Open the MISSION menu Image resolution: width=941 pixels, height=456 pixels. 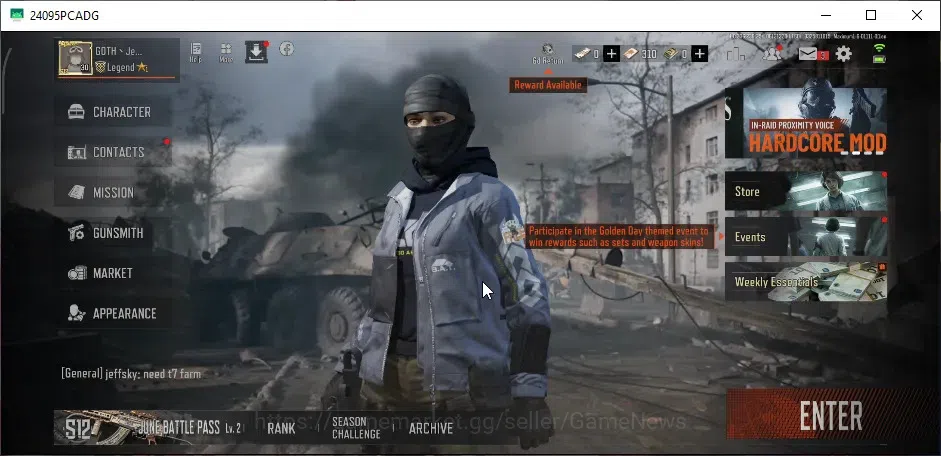click(x=113, y=193)
